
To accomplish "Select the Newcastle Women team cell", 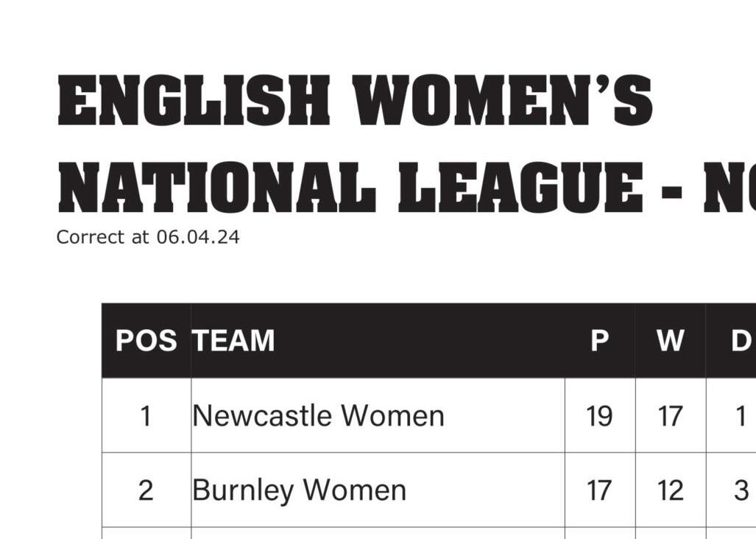I will pyautogui.click(x=318, y=416).
